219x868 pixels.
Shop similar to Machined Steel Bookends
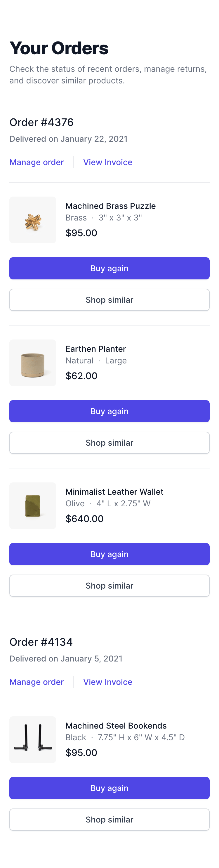[x=109, y=819]
